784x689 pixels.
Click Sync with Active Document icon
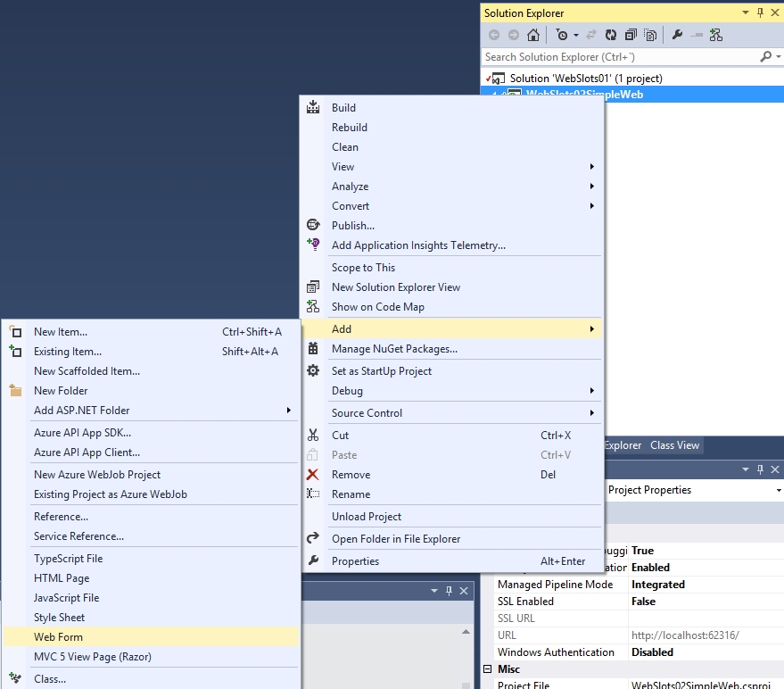pyautogui.click(x=591, y=35)
